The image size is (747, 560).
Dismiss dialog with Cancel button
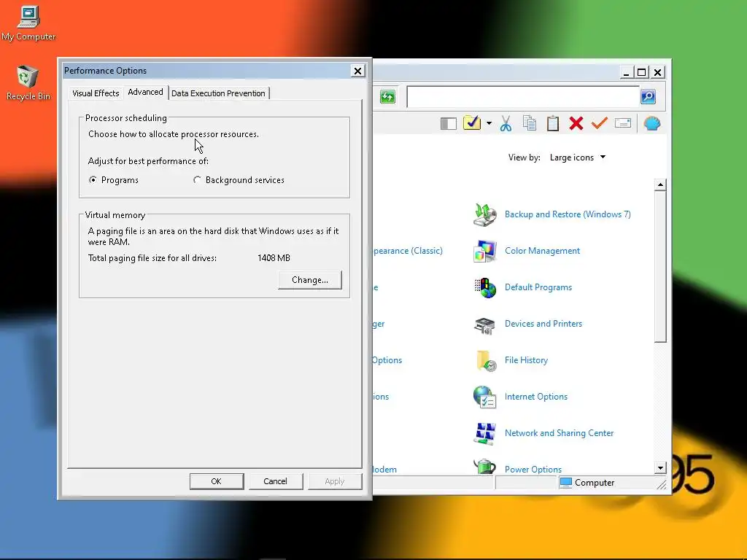[x=275, y=481]
